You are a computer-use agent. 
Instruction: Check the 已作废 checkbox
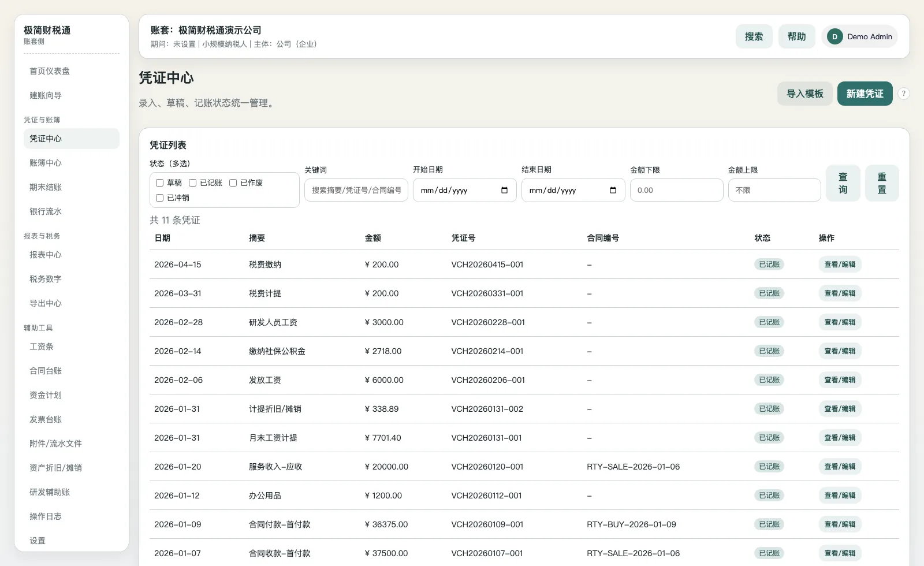pos(233,183)
